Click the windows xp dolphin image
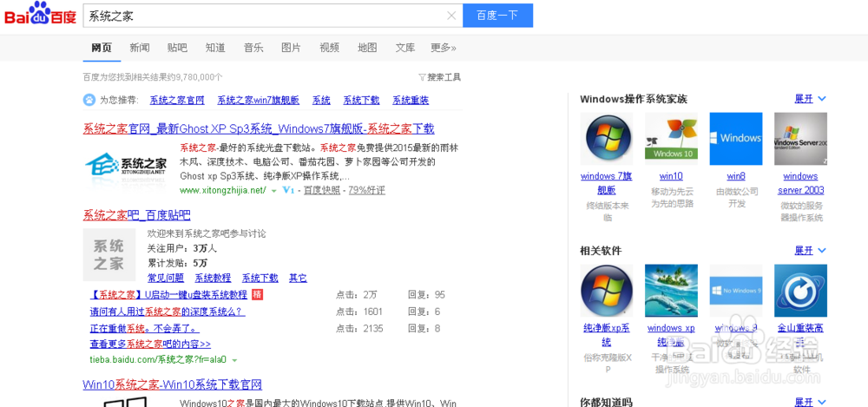The height and width of the screenshot is (407, 868). click(671, 291)
